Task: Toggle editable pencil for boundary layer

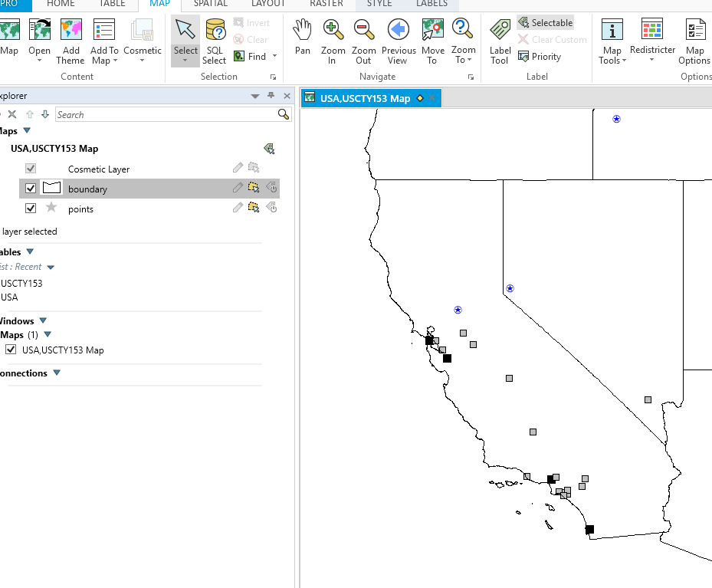Action: coord(238,188)
